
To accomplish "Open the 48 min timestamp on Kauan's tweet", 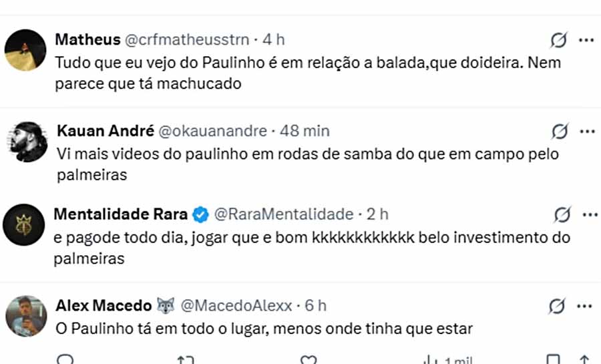I will [x=305, y=130].
